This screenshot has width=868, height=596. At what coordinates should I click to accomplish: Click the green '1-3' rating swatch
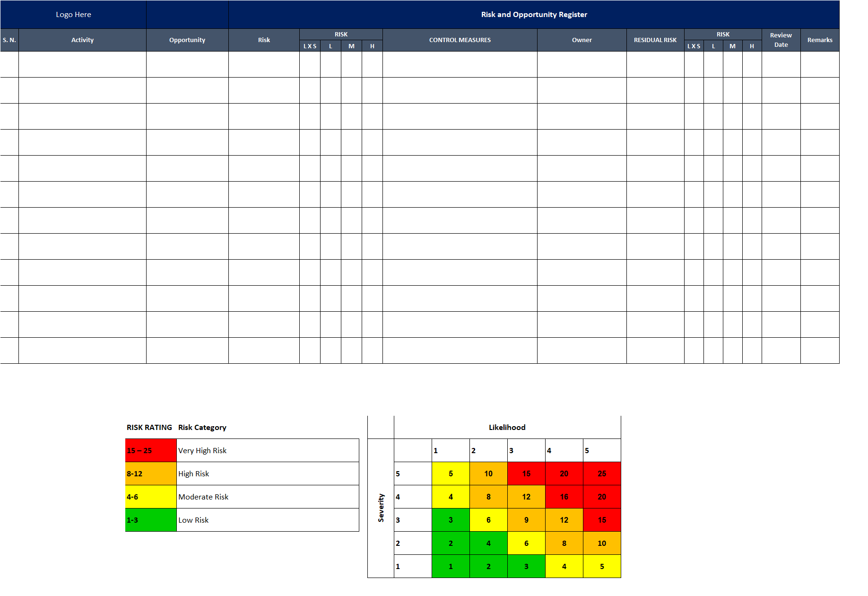pos(151,520)
